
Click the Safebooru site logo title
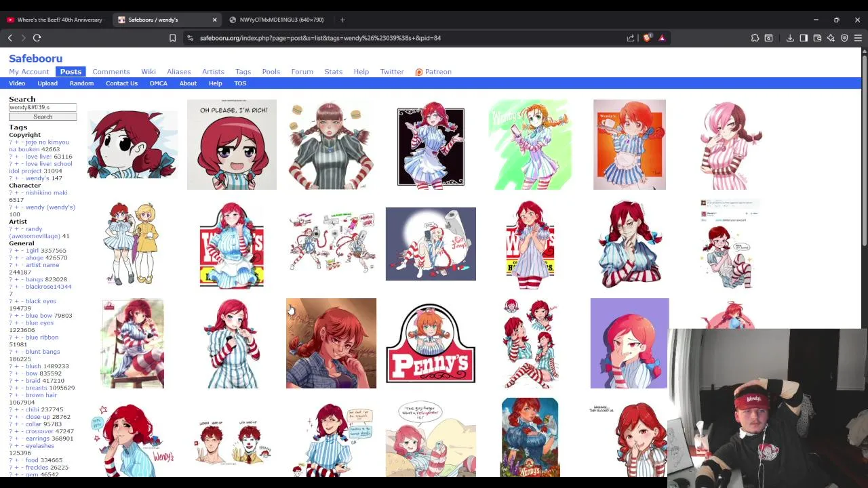[35, 59]
